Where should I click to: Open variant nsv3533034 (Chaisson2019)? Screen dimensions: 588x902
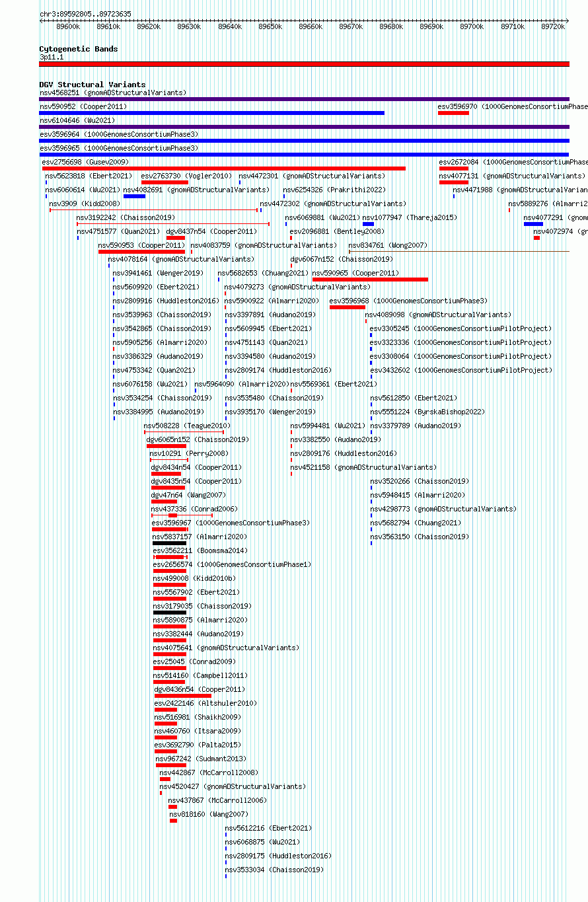tap(275, 870)
